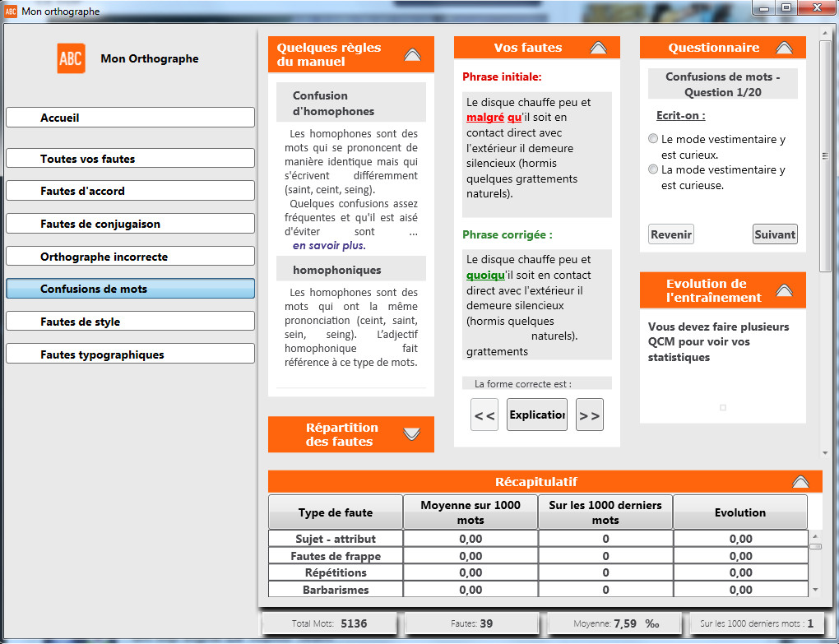839x644 pixels.
Task: Show the next fault with '>>' button
Action: pyautogui.click(x=590, y=415)
